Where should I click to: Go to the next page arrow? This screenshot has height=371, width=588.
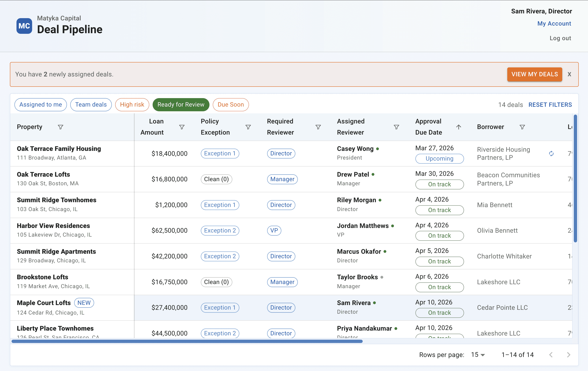(568, 355)
